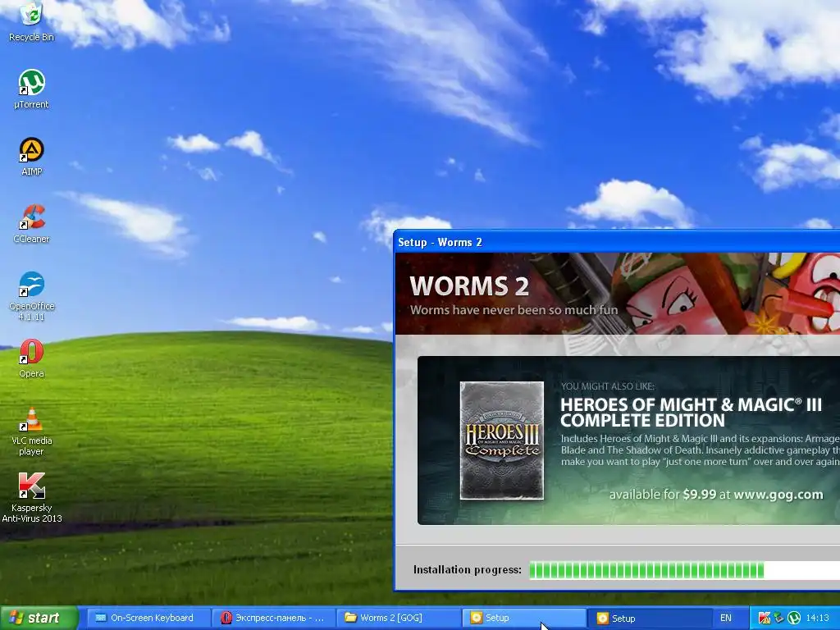Click the taskbar clock showing 14:13

pos(818,618)
